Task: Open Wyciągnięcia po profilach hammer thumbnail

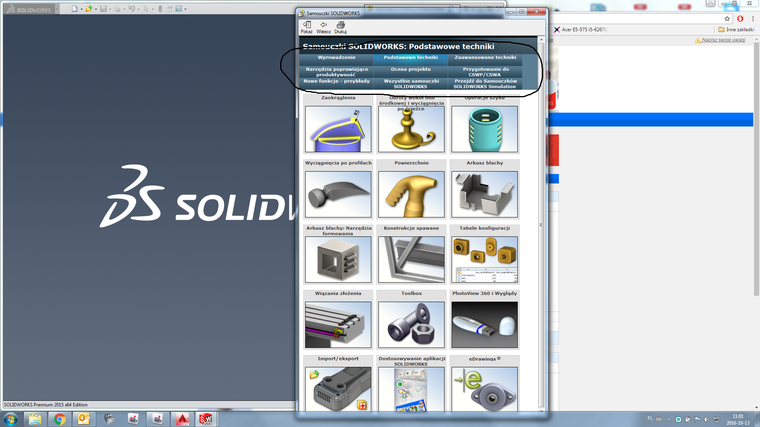Action: pyautogui.click(x=338, y=194)
